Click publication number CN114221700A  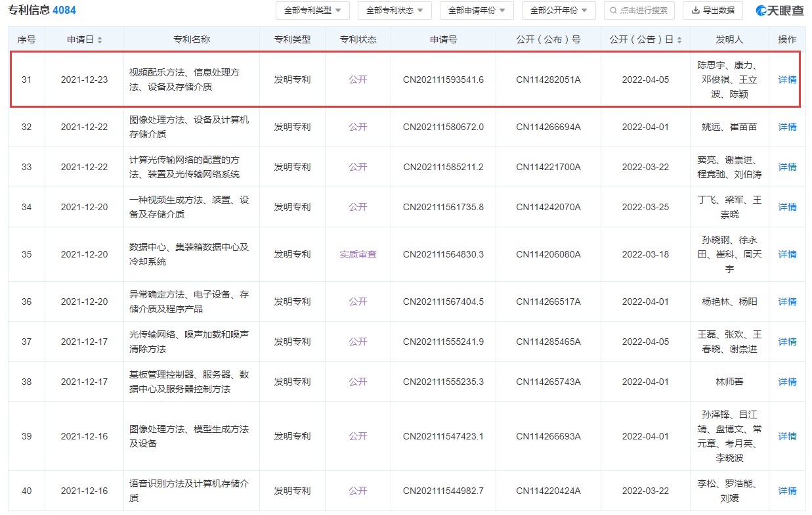coord(548,167)
